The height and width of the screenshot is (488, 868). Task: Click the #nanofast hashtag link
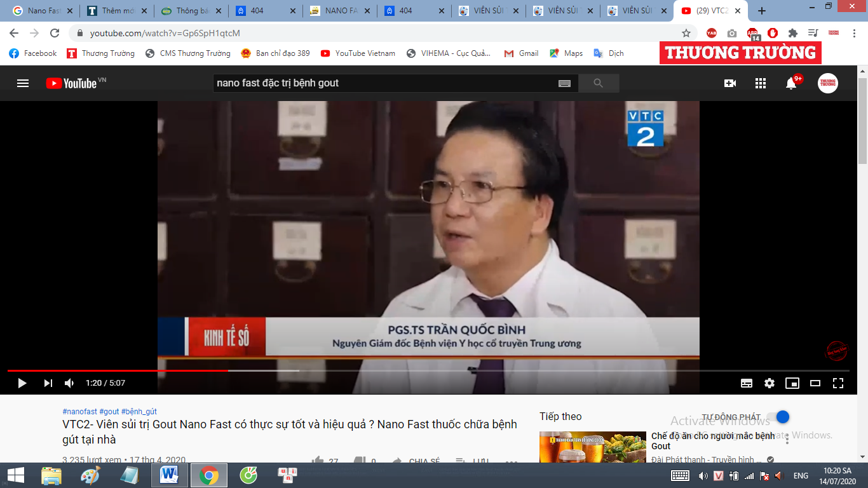(79, 412)
